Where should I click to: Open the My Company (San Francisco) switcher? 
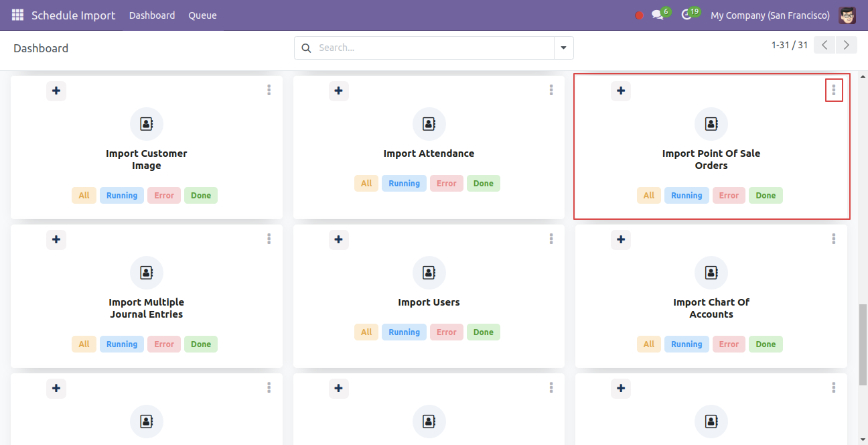770,15
